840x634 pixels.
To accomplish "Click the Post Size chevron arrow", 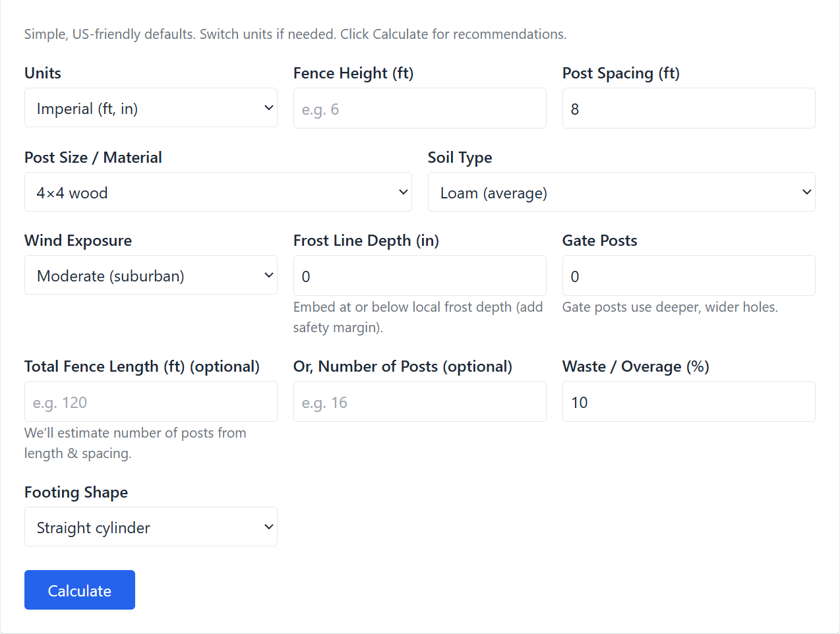I will click(x=403, y=192).
